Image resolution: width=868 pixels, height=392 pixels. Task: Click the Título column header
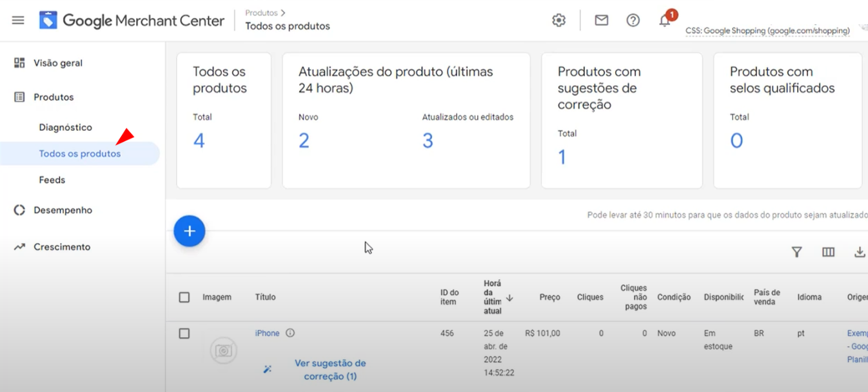[x=265, y=297]
